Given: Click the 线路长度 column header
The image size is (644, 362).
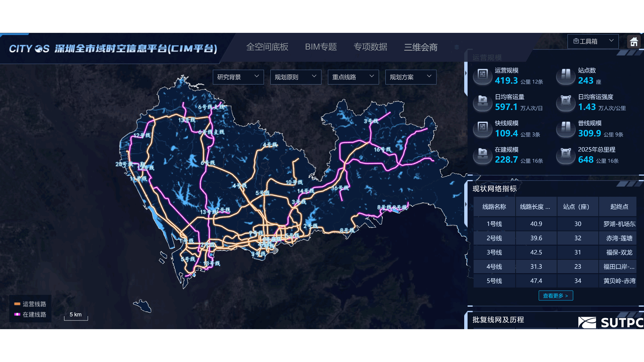Looking at the screenshot, I should [x=536, y=207].
